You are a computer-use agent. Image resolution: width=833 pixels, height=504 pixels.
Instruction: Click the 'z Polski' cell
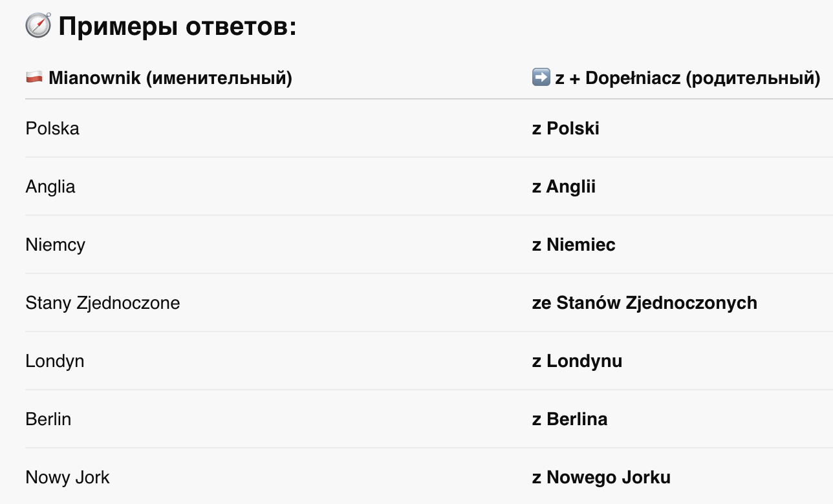click(566, 128)
